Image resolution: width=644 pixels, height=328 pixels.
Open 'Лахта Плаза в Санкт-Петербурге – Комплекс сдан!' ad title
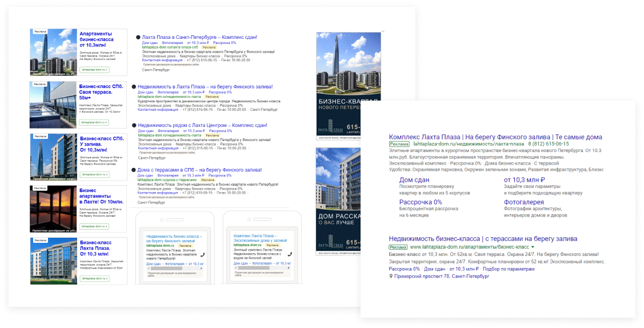pos(199,37)
